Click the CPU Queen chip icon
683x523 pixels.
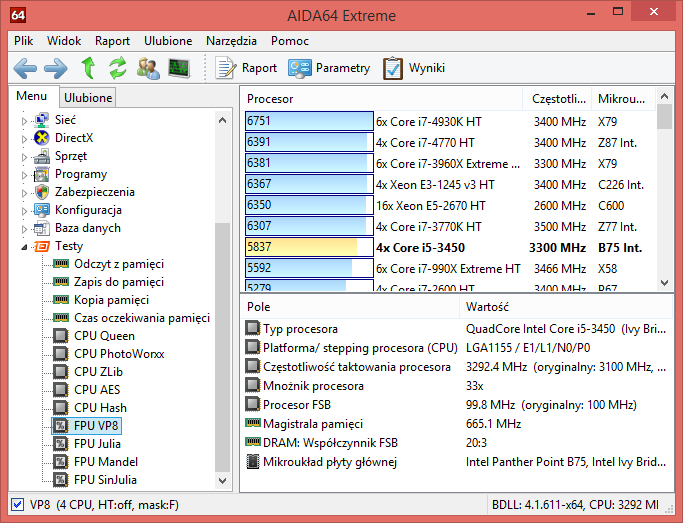61,336
